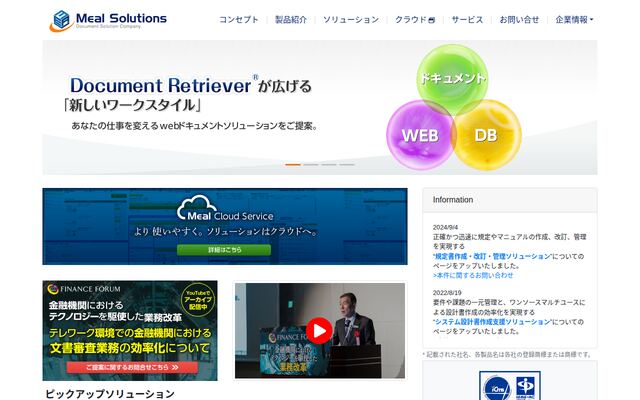
Task: Open the >本件に関するお問い合わせ link
Action: point(473,276)
